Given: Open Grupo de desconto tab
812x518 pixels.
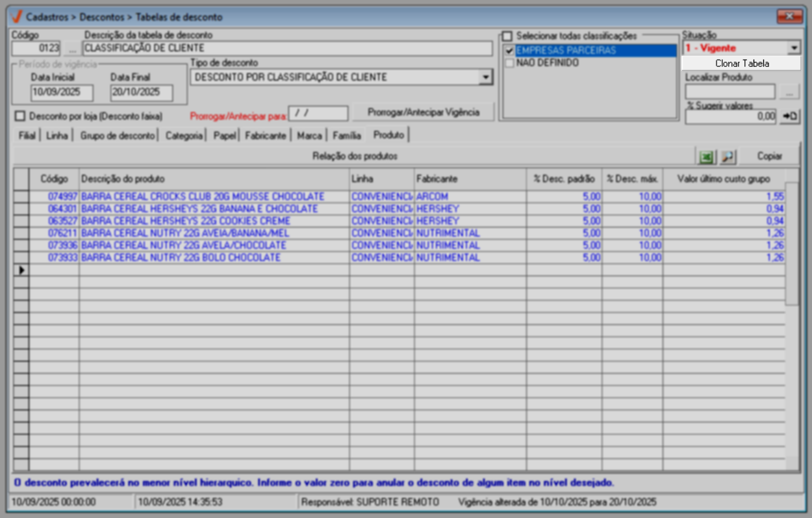Looking at the screenshot, I should tap(118, 136).
